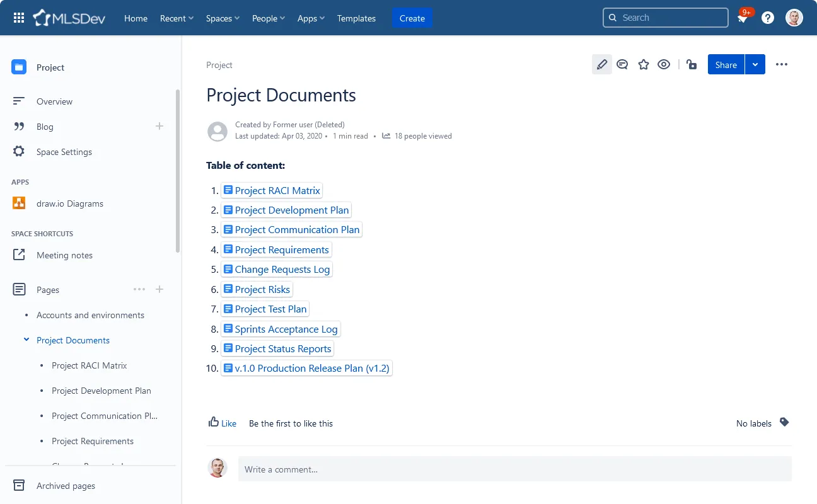Watch the page using the eye icon
This screenshot has width=817, height=504.
tap(664, 64)
